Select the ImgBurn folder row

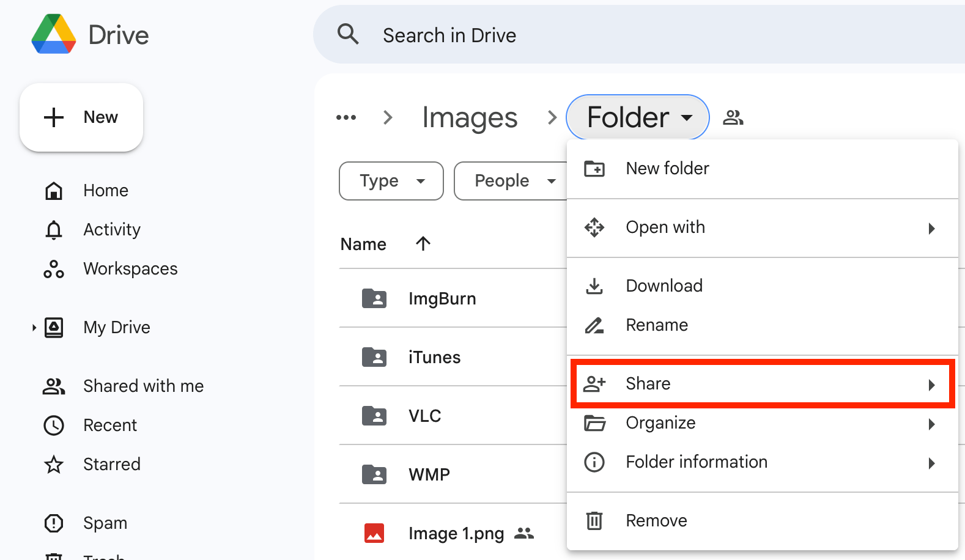tap(453, 298)
